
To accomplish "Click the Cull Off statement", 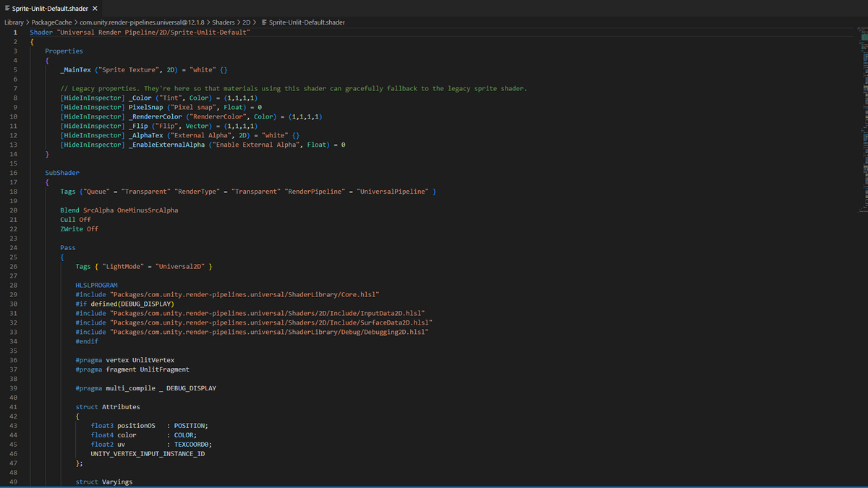I will tap(75, 220).
